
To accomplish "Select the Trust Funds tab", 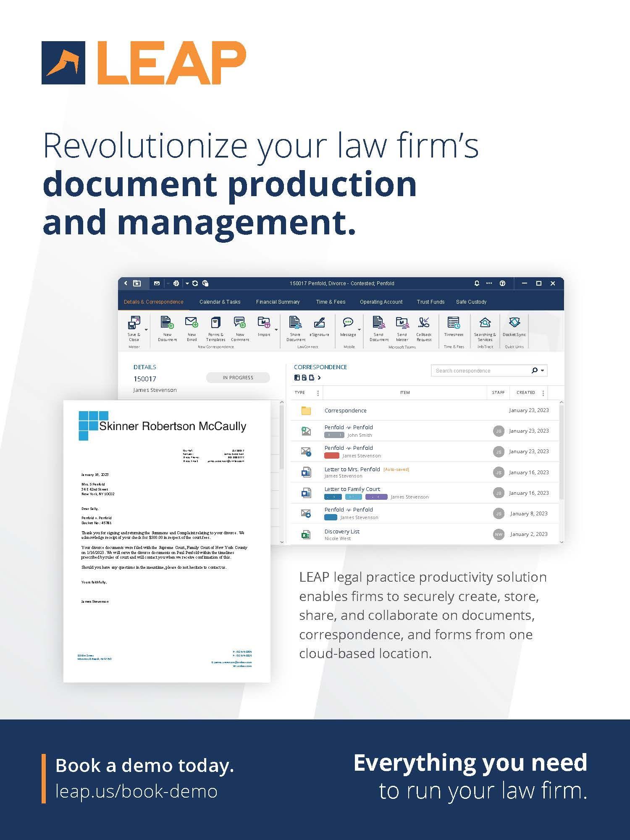I will pos(430,302).
